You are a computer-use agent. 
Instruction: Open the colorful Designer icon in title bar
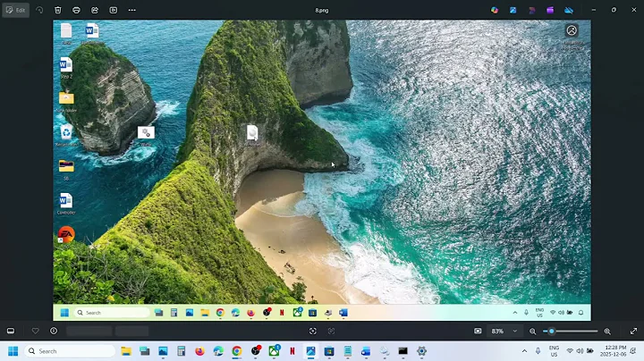(495, 10)
